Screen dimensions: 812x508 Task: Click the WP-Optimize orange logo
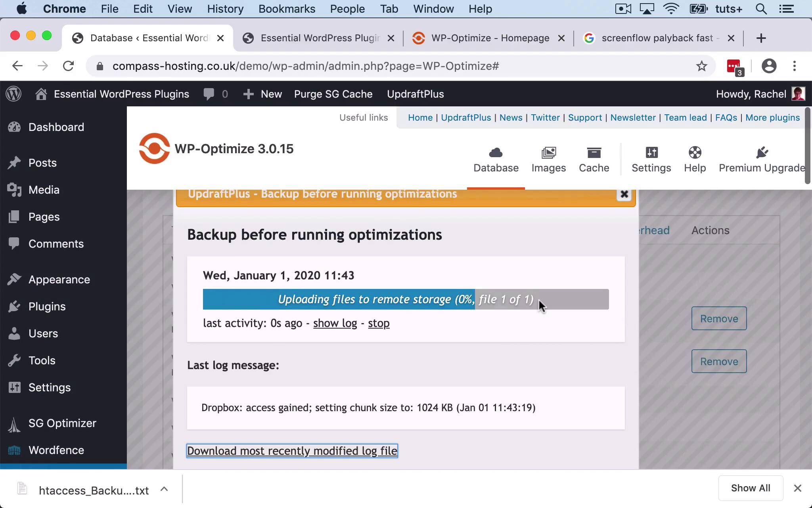click(x=154, y=148)
